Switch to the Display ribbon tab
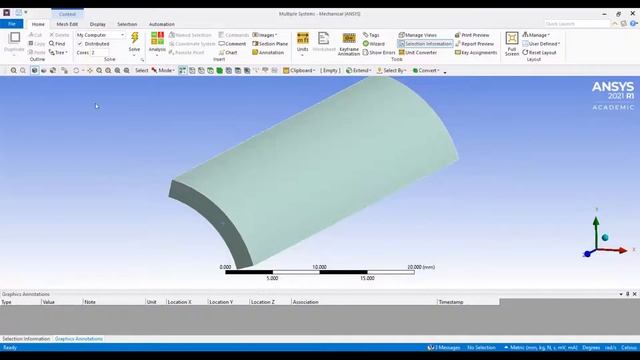The width and height of the screenshot is (640, 360). pos(98,24)
